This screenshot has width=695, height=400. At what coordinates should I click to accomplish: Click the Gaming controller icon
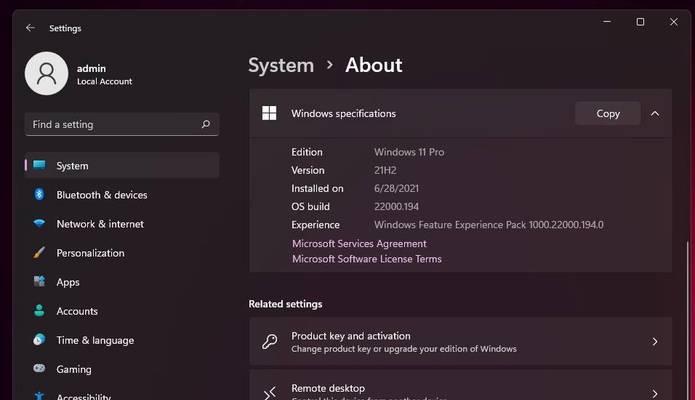tap(39, 369)
